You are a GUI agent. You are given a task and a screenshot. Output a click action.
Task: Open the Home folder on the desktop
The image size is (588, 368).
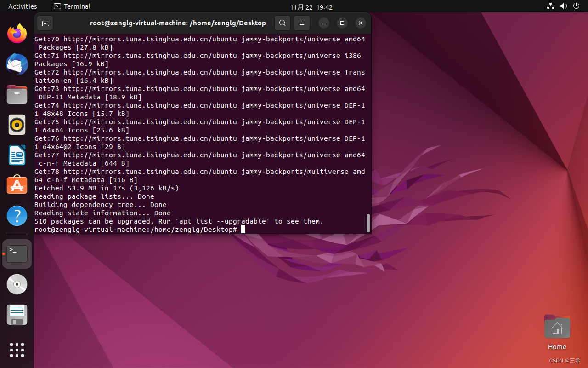tap(557, 327)
